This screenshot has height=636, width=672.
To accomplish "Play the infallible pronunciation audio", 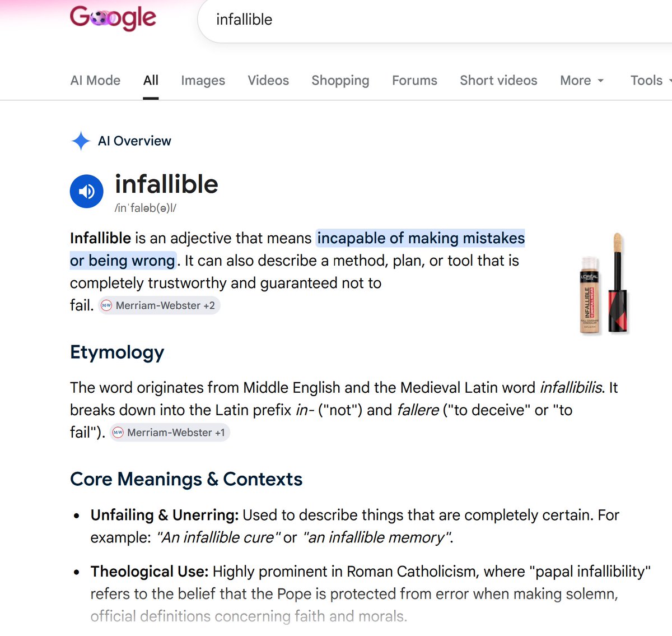I will click(x=87, y=191).
